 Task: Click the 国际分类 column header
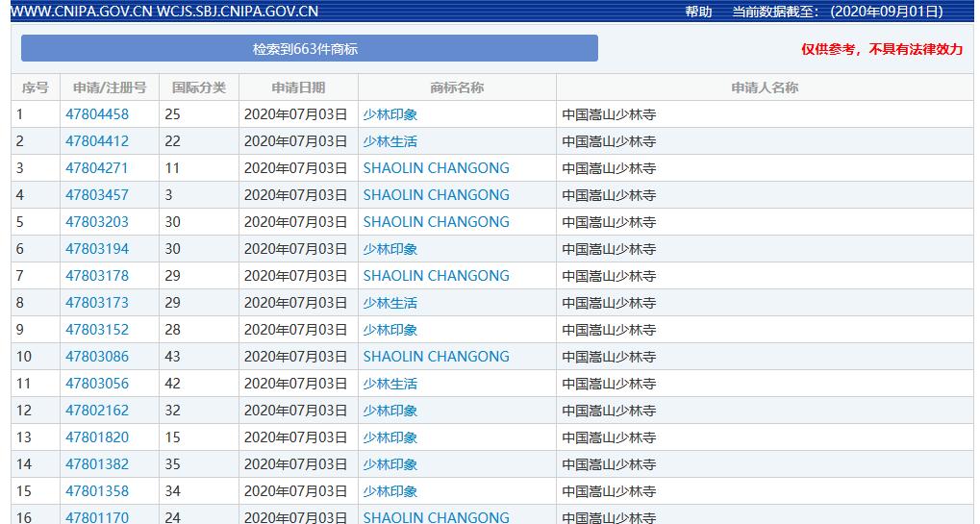click(199, 87)
